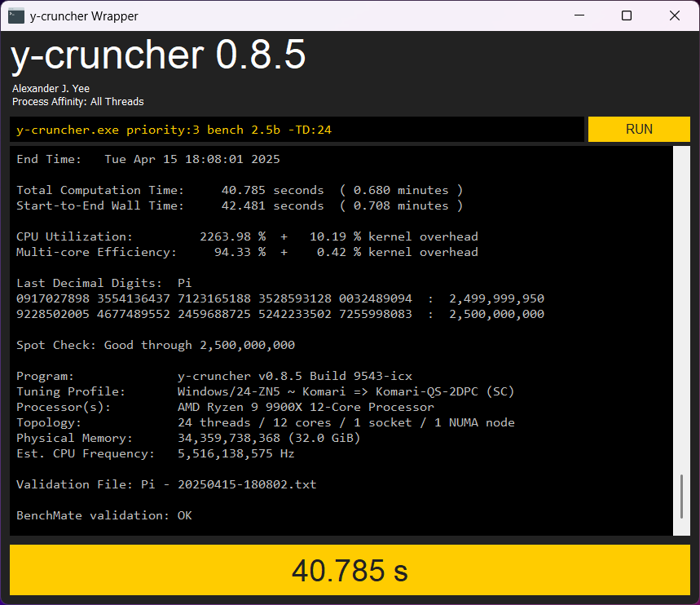Viewport: 700px width, 605px height.
Task: Click Start-to-End Wall Time 42.481 seconds line
Action: point(240,205)
